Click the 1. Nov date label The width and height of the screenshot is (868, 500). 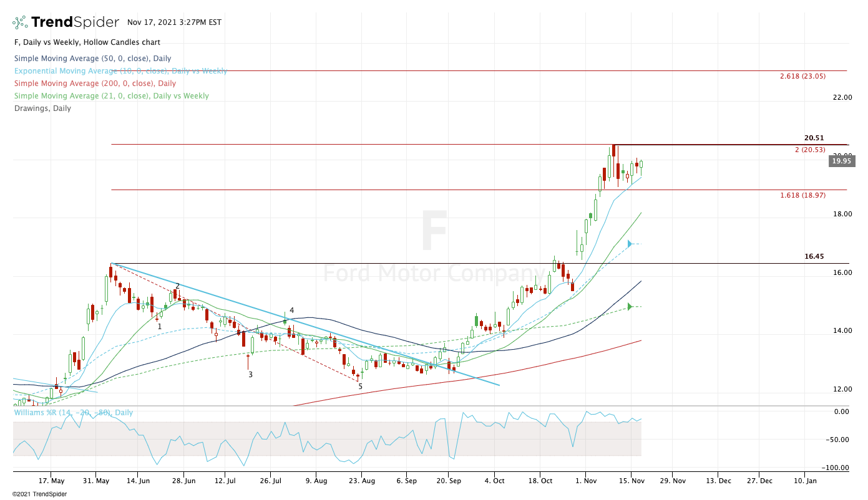click(x=585, y=481)
